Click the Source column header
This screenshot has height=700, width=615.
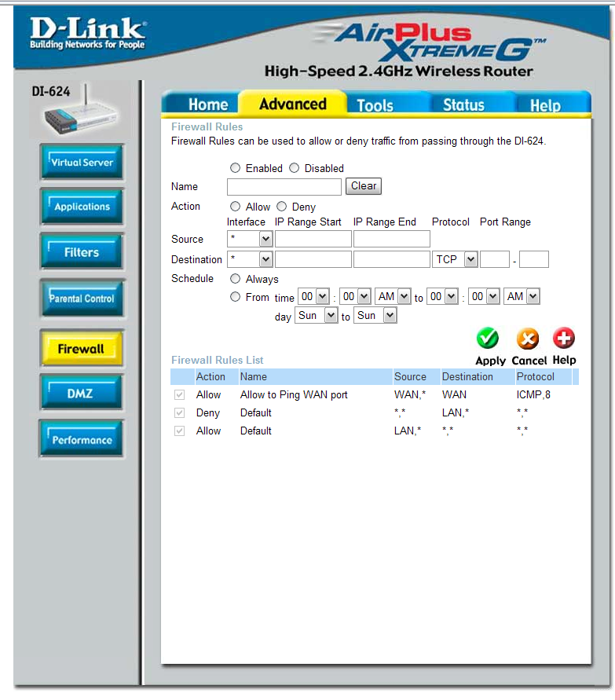pos(410,377)
